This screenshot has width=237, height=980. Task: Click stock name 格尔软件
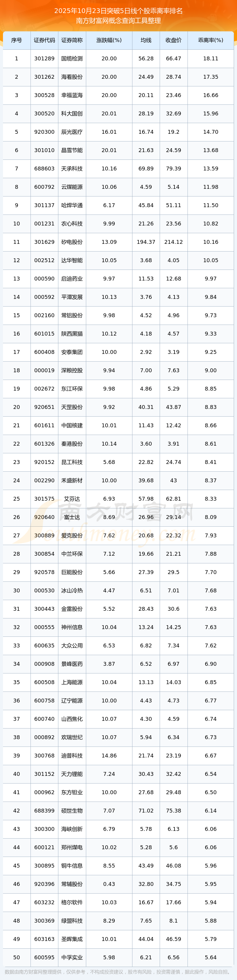click(72, 902)
